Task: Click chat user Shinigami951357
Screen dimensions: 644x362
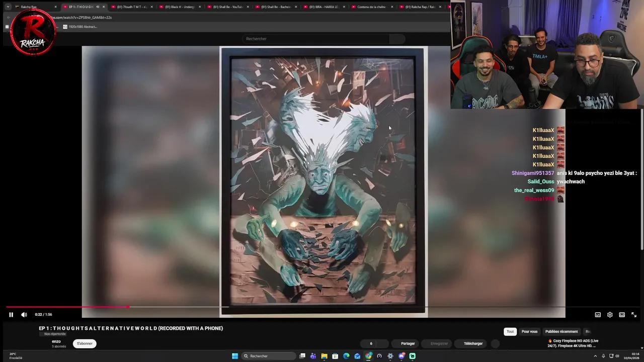Action: [532, 173]
